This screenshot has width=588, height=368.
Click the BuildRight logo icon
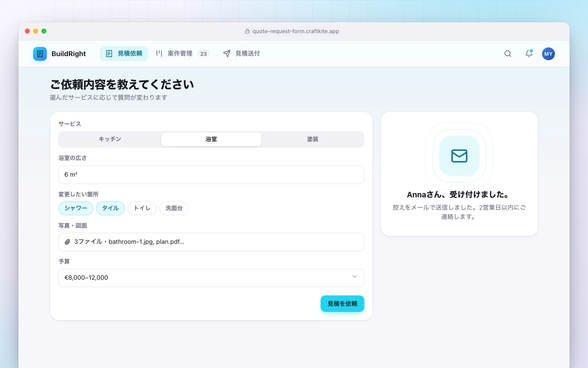point(40,54)
